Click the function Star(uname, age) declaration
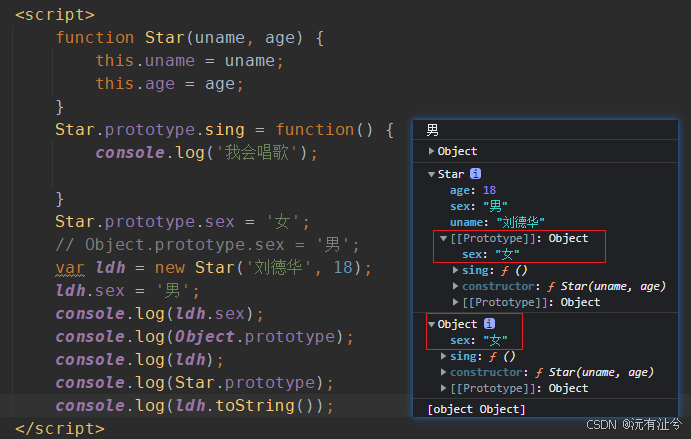691x439 pixels. coord(190,38)
